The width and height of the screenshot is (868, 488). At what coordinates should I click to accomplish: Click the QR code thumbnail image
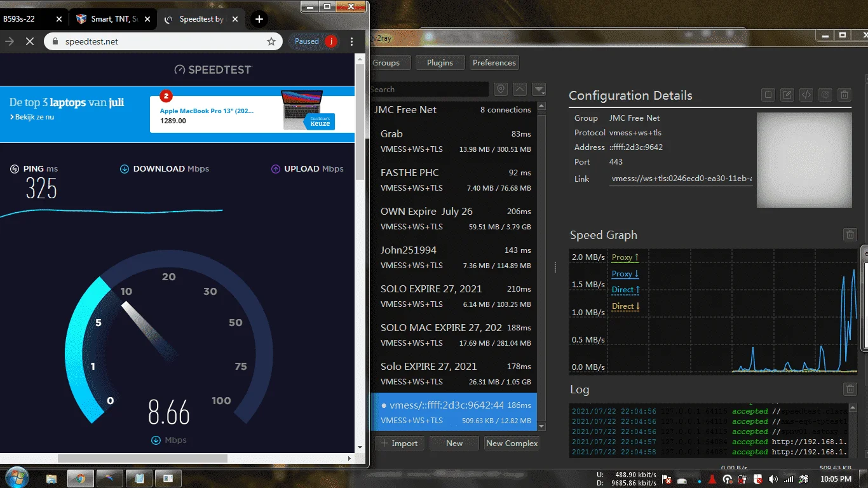[x=804, y=160]
